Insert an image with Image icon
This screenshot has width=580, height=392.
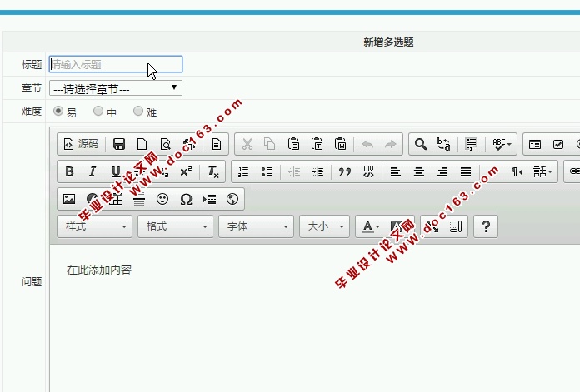[x=69, y=200]
